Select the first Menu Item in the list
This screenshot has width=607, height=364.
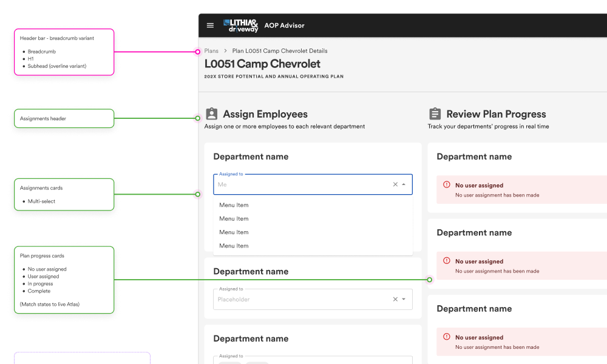point(234,205)
